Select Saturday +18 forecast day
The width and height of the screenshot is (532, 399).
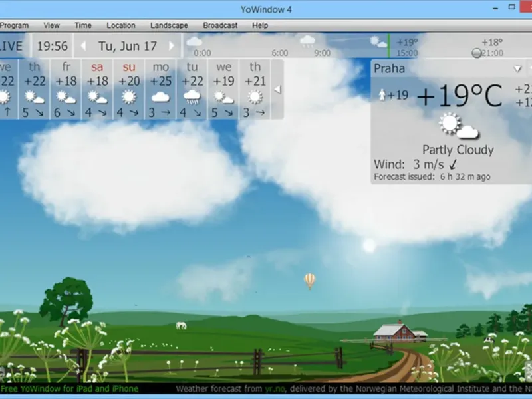point(97,89)
